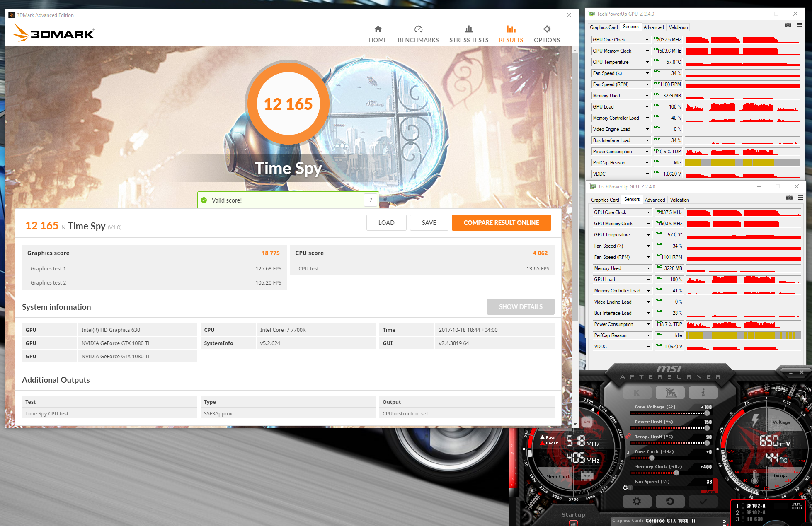Viewport: 812px width, 526px height.
Task: Switch to Advanced tab in top GPU-Z
Action: pyautogui.click(x=653, y=27)
